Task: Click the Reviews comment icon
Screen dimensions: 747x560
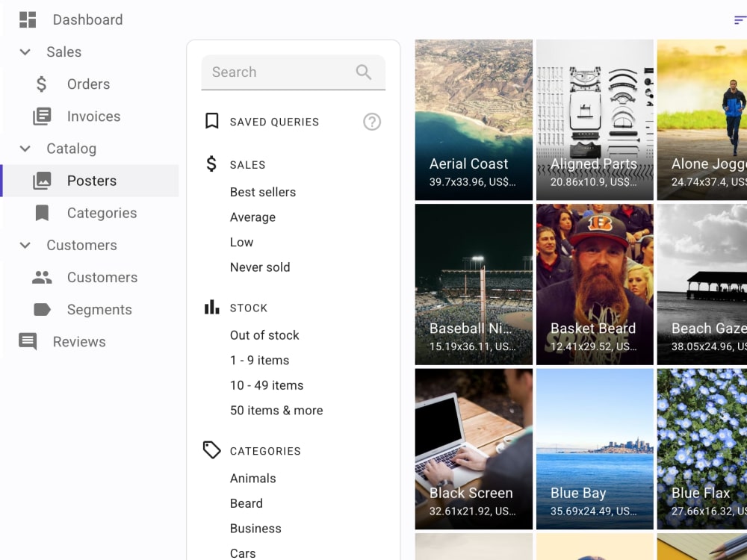Action: [28, 341]
